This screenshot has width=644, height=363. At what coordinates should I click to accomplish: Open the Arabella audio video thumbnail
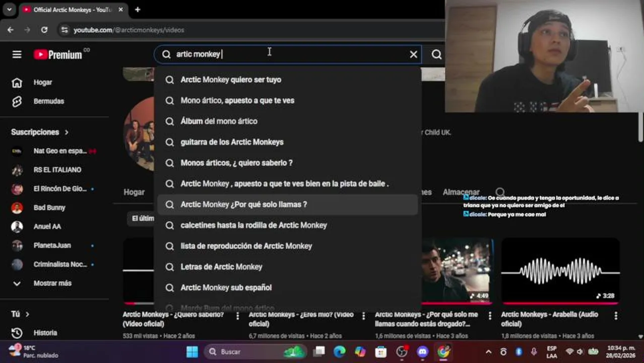pos(560,271)
